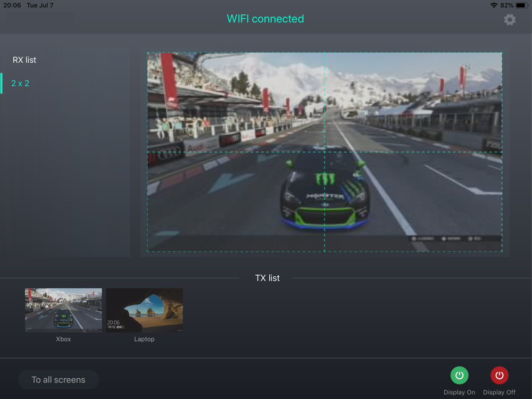Click the RX list heading
532x399 pixels.
tap(24, 60)
